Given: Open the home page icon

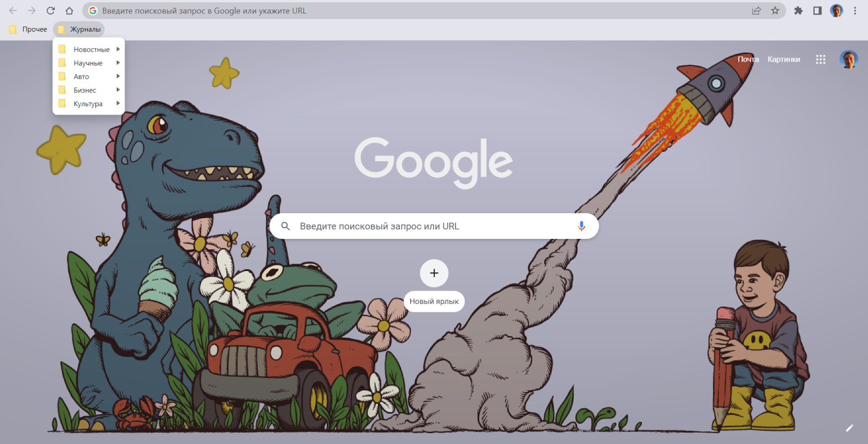Looking at the screenshot, I should [x=69, y=11].
